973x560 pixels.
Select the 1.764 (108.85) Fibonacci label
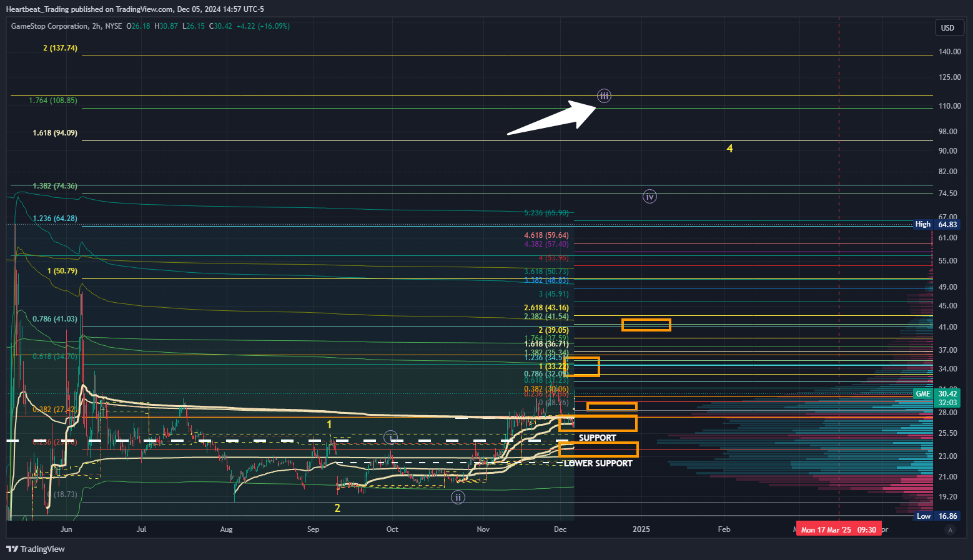[x=53, y=101]
